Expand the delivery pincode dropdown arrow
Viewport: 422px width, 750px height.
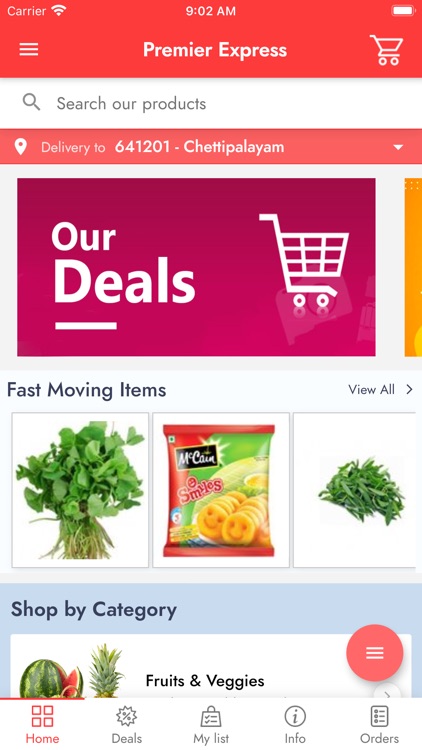coord(398,147)
